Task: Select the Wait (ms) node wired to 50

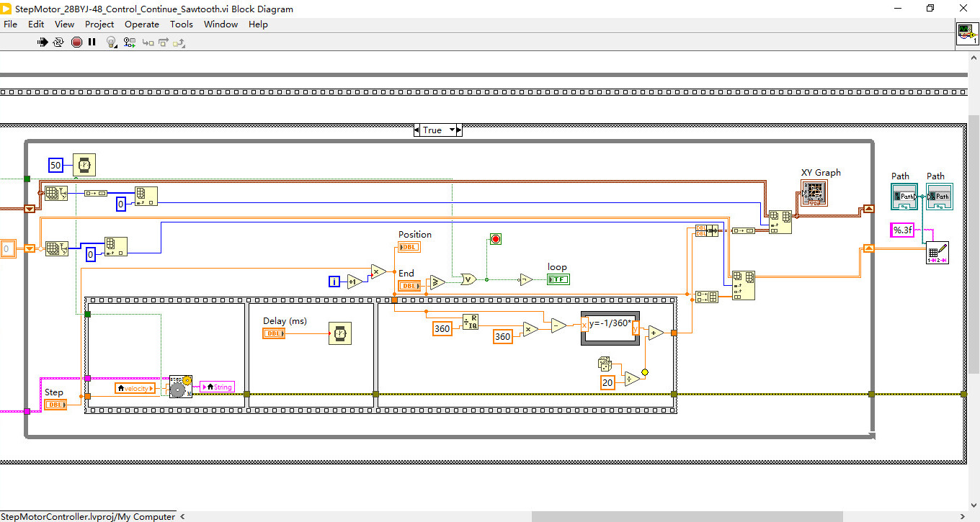Action: [85, 165]
